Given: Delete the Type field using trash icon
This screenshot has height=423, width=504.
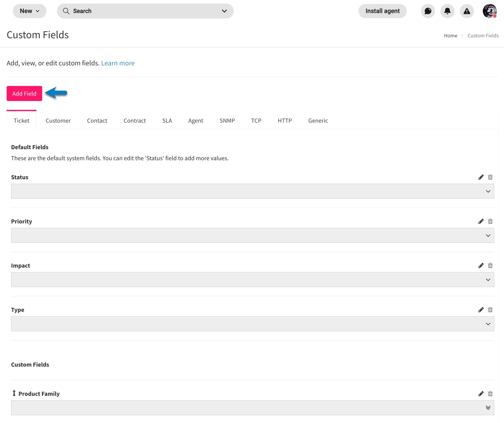Looking at the screenshot, I should click(490, 310).
